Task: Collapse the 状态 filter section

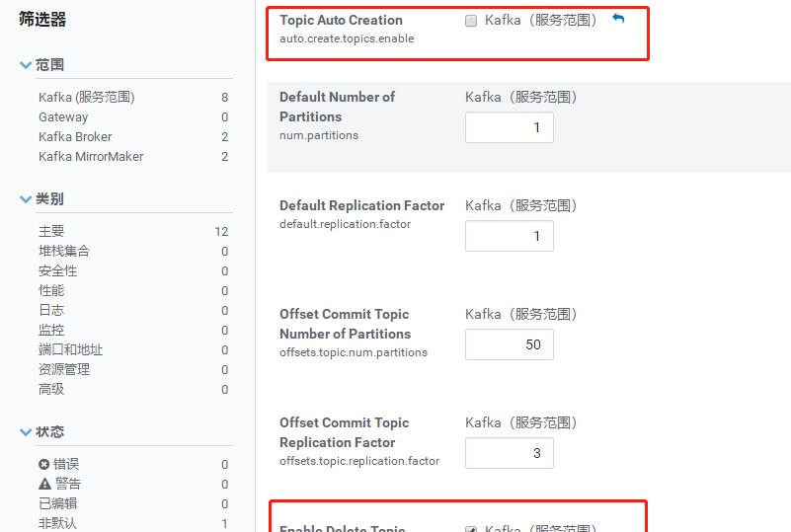Action: coord(26,432)
